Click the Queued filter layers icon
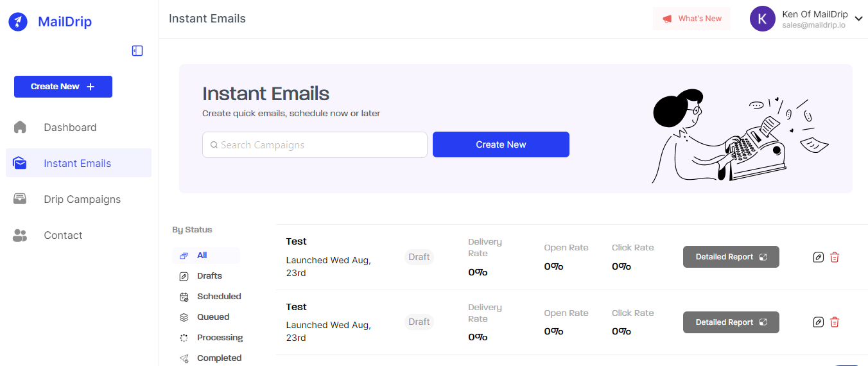868x366 pixels. 184,317
